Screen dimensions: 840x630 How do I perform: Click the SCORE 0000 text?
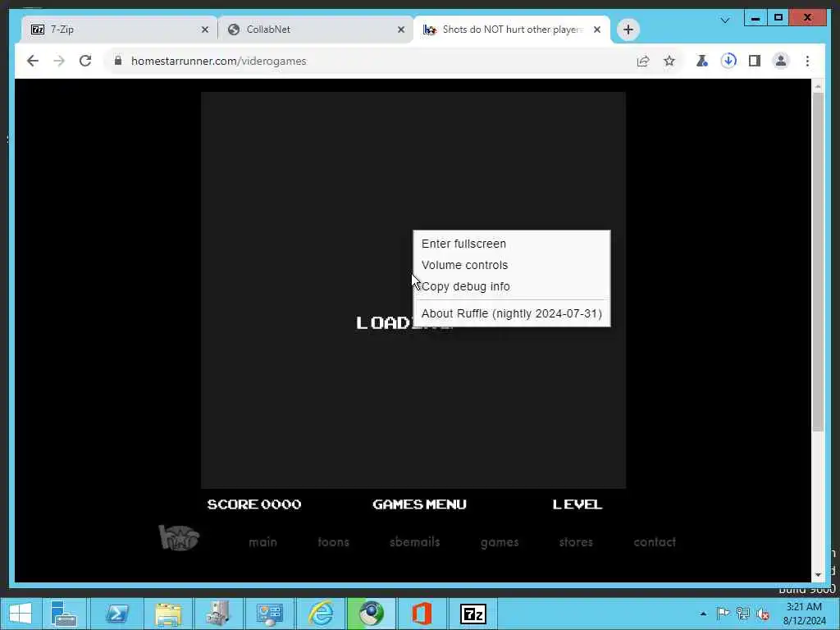click(x=254, y=504)
